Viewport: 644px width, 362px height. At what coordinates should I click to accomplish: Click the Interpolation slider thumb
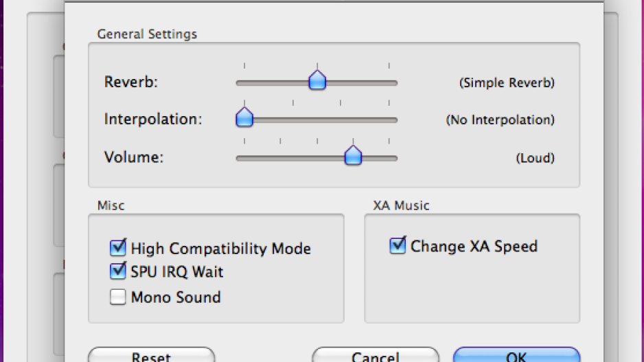point(244,118)
